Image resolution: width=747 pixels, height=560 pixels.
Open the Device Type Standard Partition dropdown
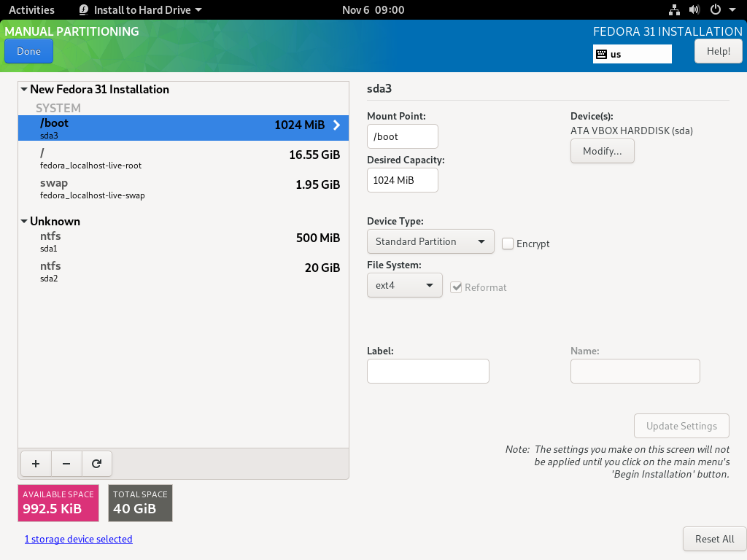[430, 241]
